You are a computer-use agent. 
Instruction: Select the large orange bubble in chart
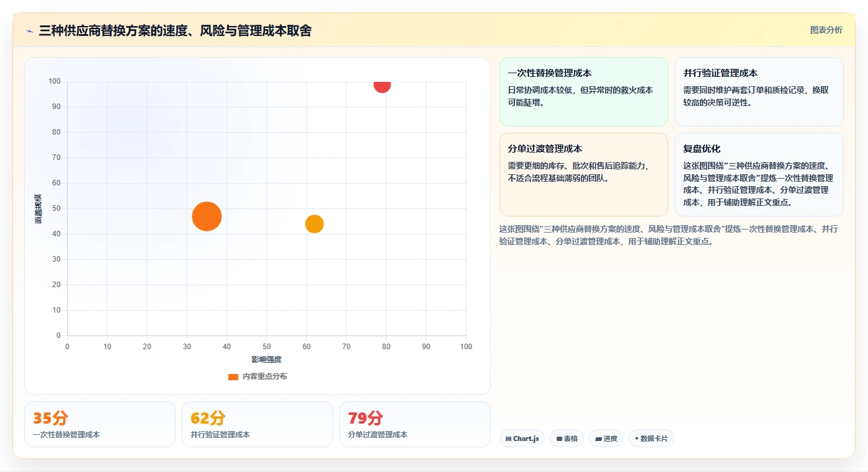tap(207, 216)
